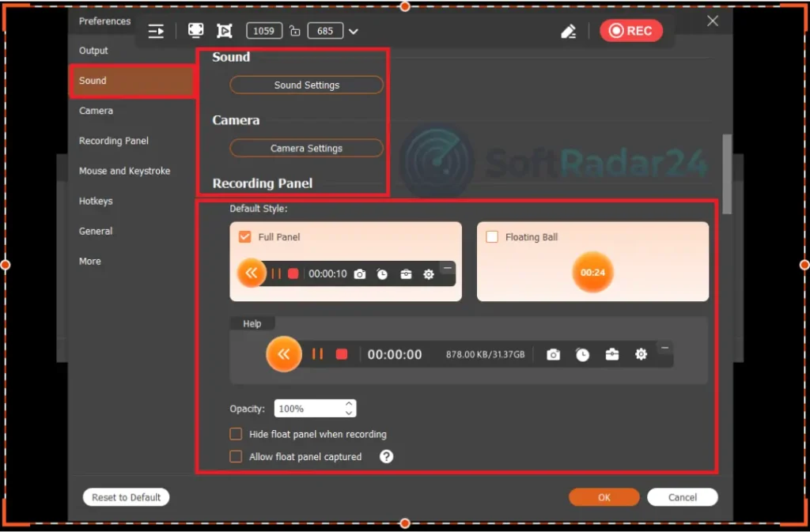
Task: Enable Hide float panel when recording
Action: [235, 434]
